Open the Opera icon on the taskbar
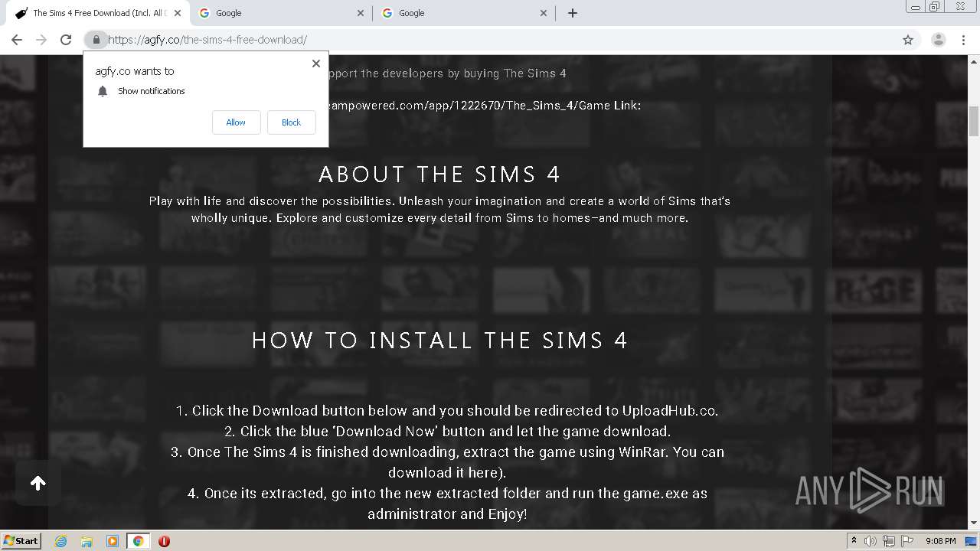The image size is (980, 551). pos(164,541)
